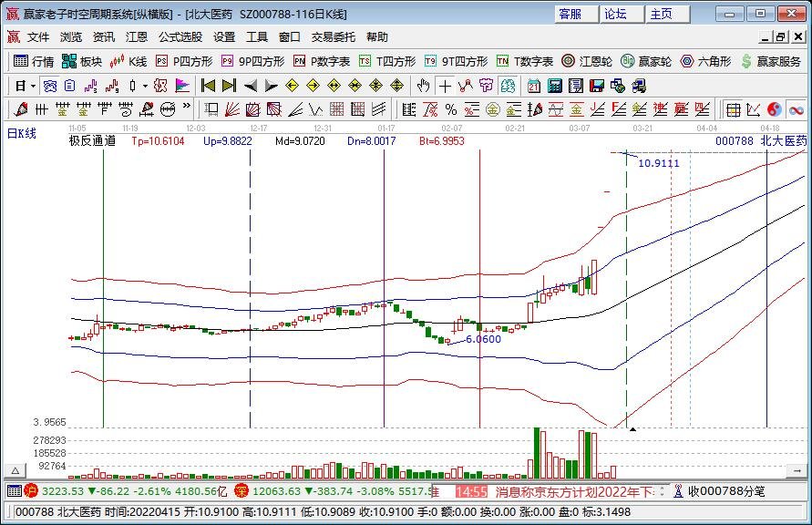Click the 日K线 label on chart

click(x=21, y=134)
